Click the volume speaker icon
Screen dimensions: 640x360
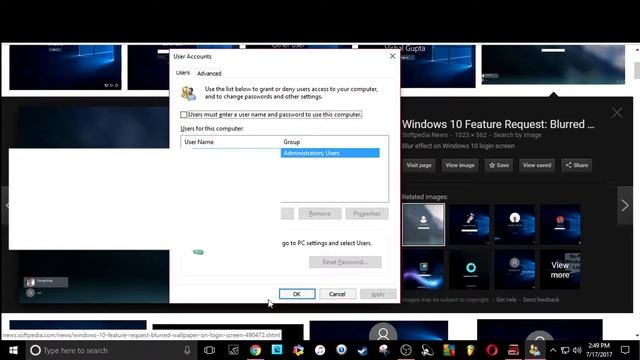577,350
